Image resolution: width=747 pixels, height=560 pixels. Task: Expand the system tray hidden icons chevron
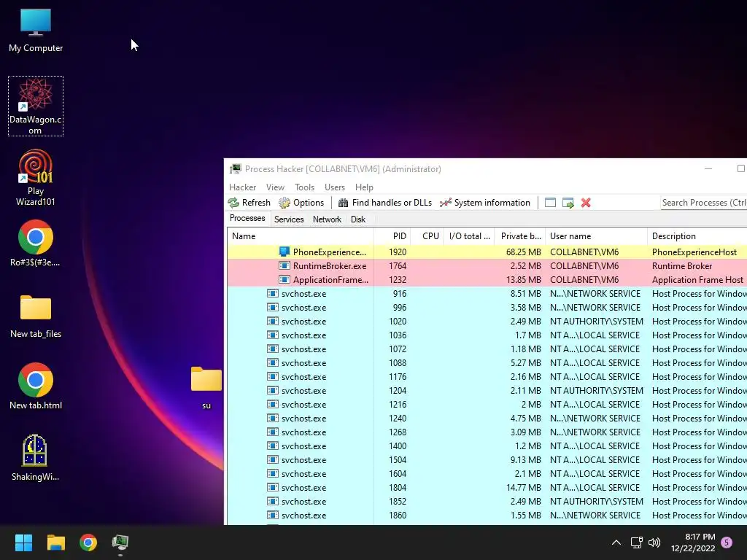click(616, 542)
